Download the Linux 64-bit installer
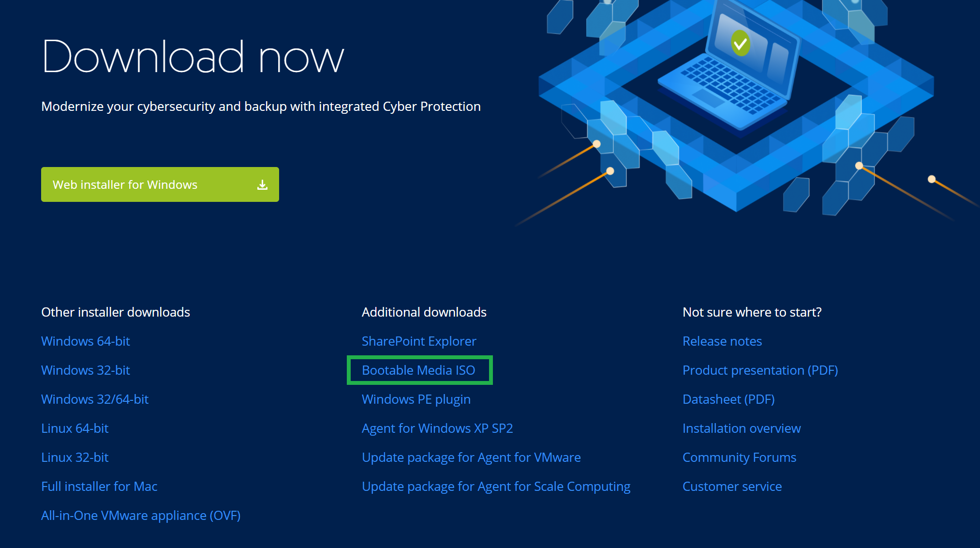 click(x=75, y=428)
